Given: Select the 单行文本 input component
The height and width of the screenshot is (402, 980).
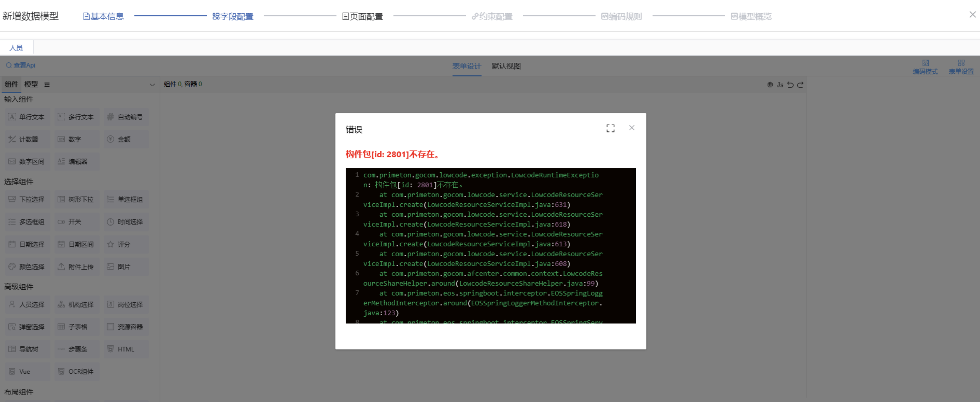Looking at the screenshot, I should coord(27,117).
